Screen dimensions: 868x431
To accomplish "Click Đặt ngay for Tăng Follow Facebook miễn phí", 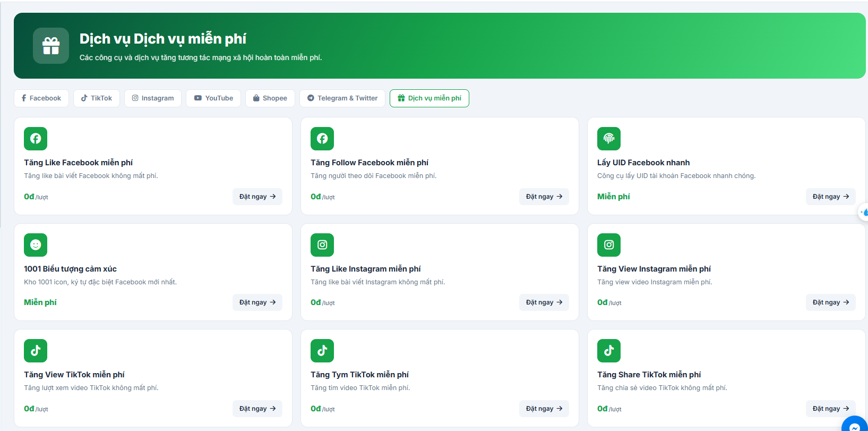I will click(544, 197).
